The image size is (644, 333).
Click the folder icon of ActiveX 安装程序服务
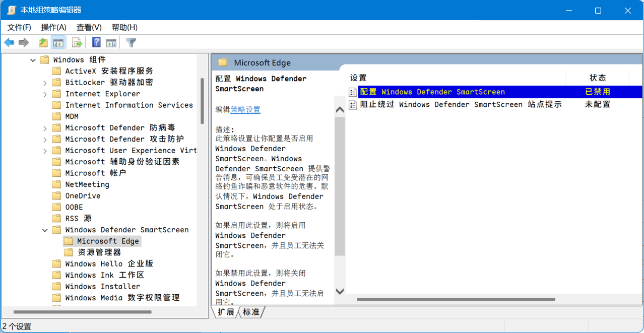coord(56,71)
